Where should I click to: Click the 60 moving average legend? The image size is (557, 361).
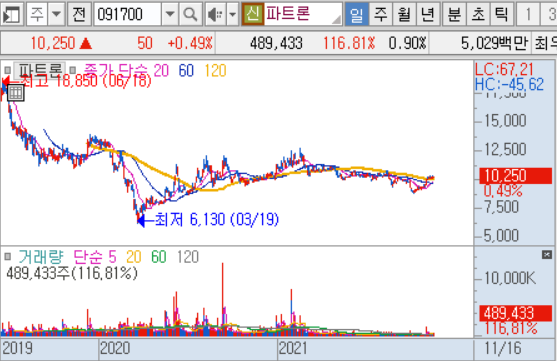click(186, 71)
